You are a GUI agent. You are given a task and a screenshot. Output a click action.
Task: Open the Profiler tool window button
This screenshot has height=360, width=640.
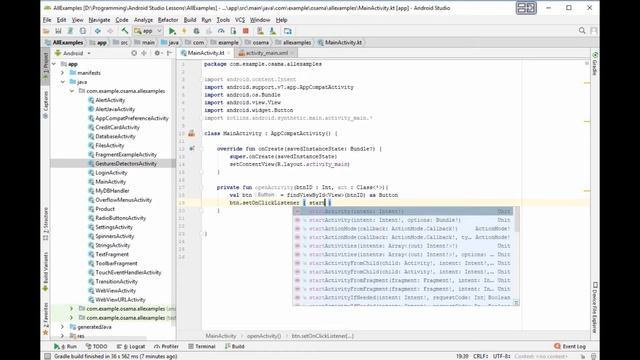[166, 346]
